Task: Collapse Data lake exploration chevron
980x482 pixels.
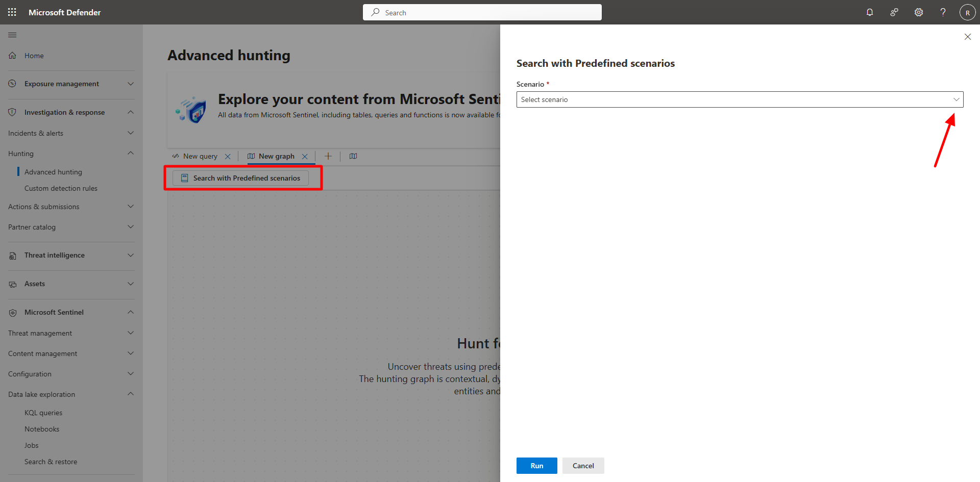Action: coord(131,394)
